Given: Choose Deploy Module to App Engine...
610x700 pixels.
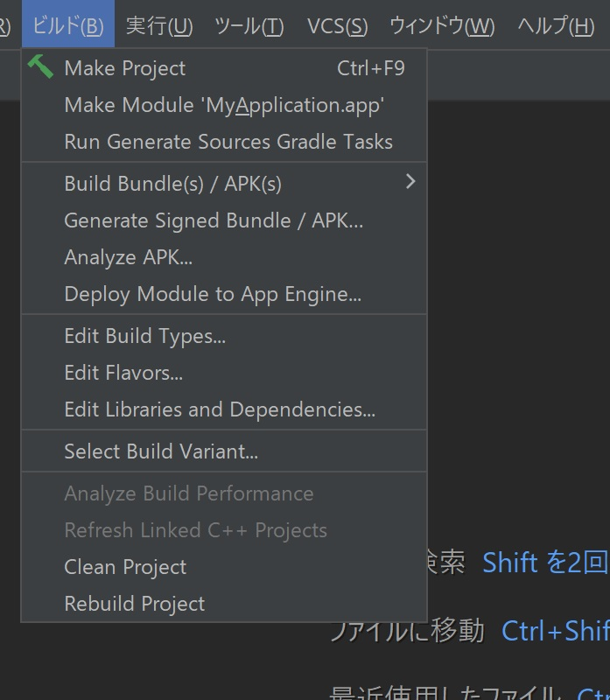Looking at the screenshot, I should pyautogui.click(x=213, y=294).
